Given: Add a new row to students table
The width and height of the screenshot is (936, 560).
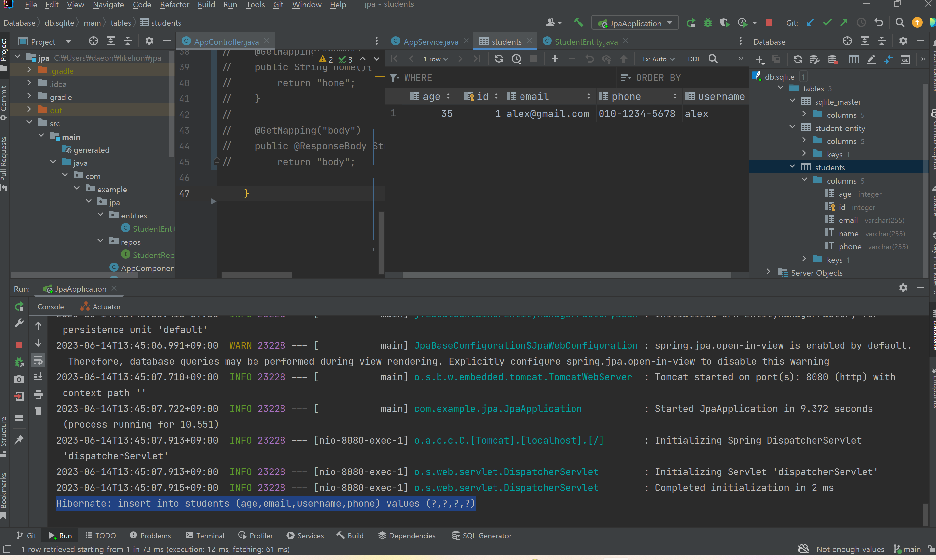Looking at the screenshot, I should (x=555, y=59).
